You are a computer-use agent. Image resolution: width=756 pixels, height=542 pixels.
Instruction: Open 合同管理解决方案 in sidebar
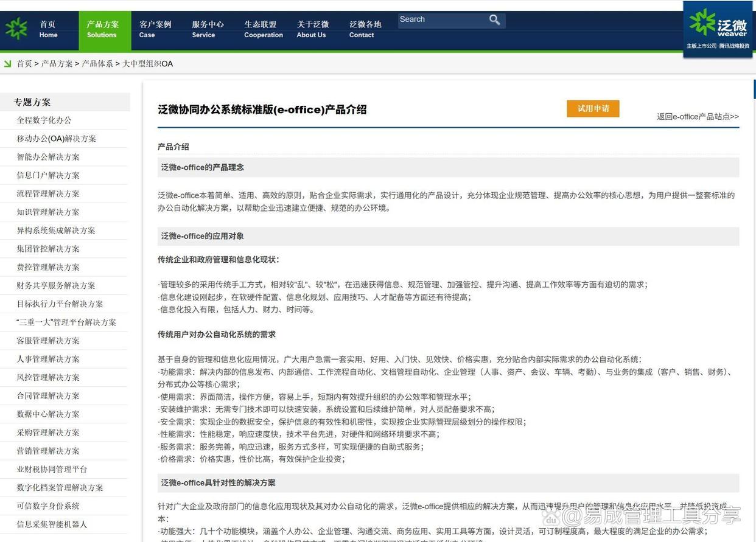[x=48, y=395]
